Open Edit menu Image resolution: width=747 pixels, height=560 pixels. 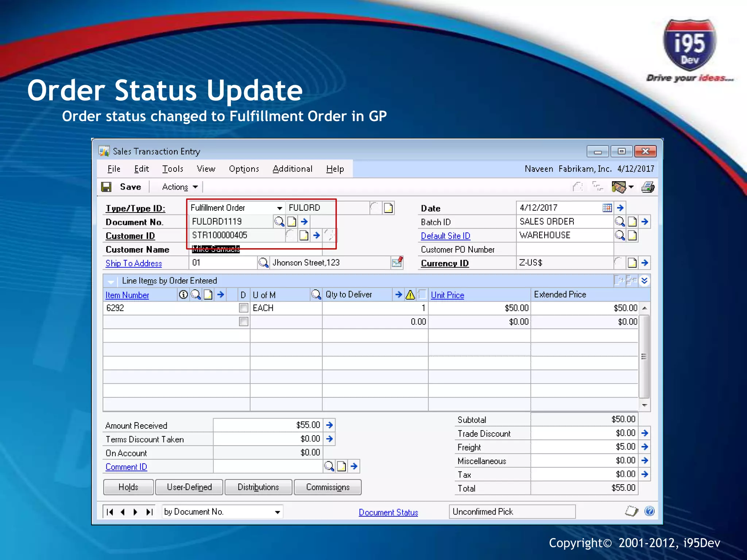[142, 169]
